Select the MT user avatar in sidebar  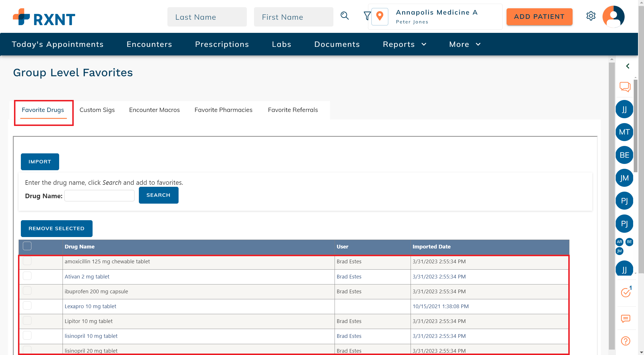coord(624,132)
